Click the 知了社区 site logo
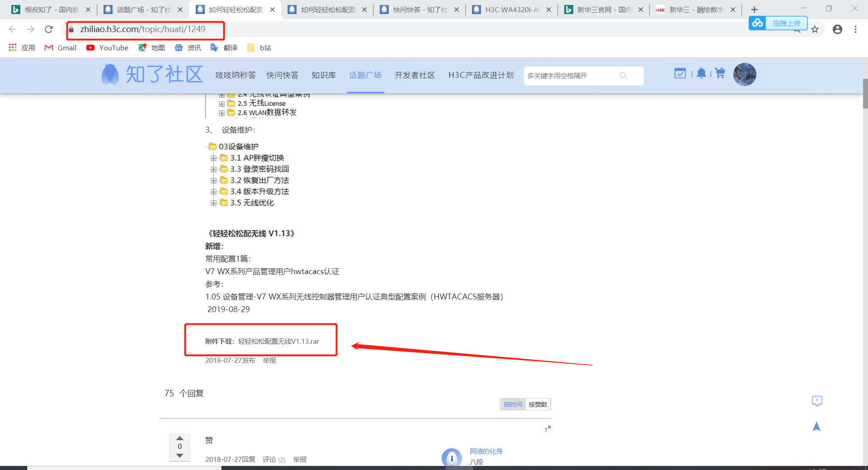This screenshot has width=868, height=470. [152, 74]
